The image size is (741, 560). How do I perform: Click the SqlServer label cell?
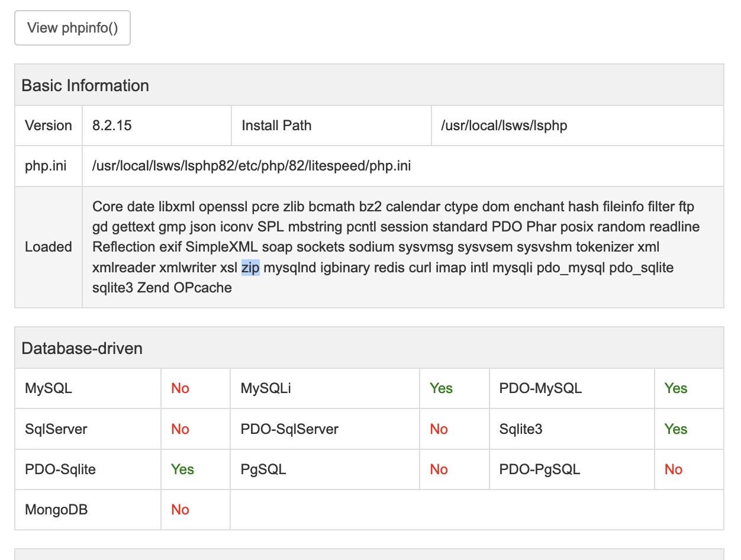tap(56, 429)
